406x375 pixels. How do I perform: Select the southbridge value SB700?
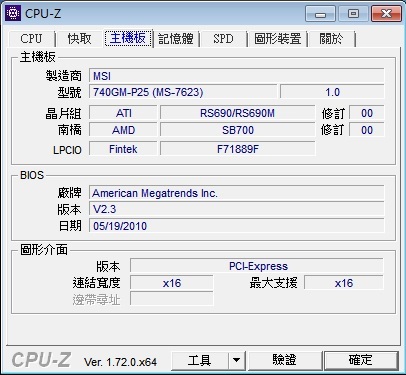tap(237, 130)
